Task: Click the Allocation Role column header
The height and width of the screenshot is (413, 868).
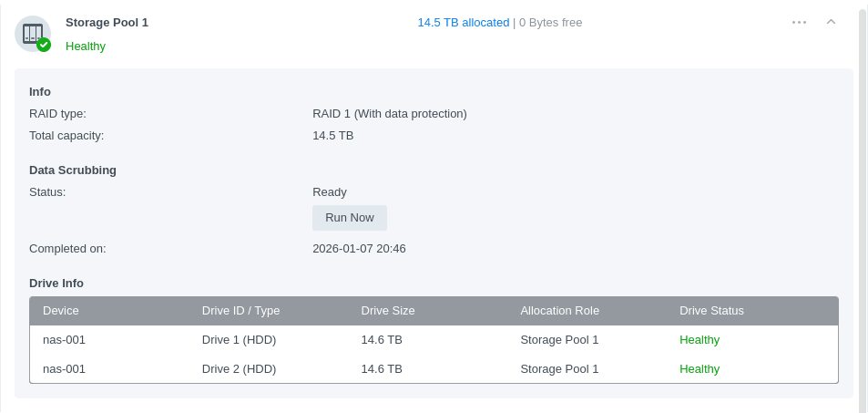Action: pos(559,311)
